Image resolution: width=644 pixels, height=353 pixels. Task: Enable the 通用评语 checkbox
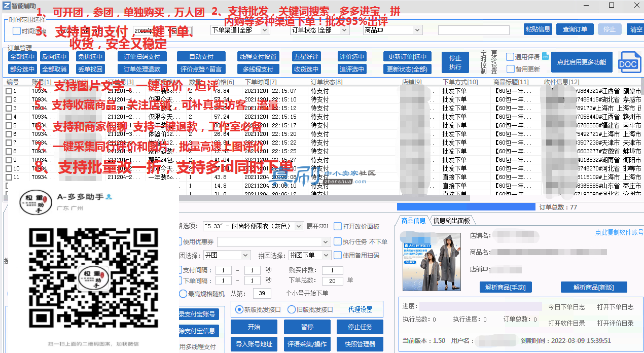click(510, 57)
